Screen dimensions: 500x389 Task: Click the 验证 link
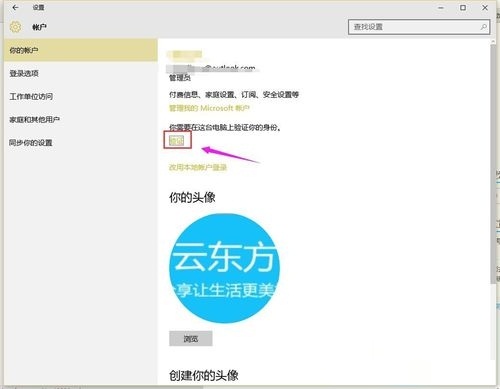pyautogui.click(x=177, y=141)
